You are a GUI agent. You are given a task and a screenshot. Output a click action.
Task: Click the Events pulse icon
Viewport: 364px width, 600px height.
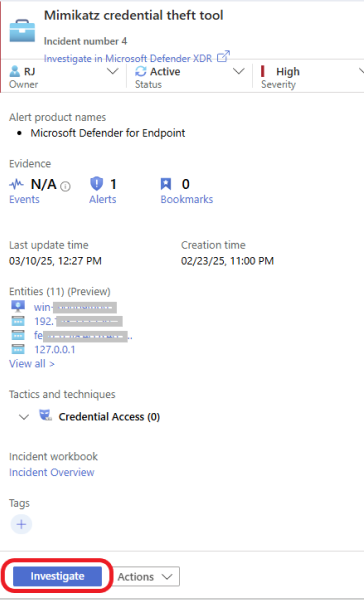16,185
